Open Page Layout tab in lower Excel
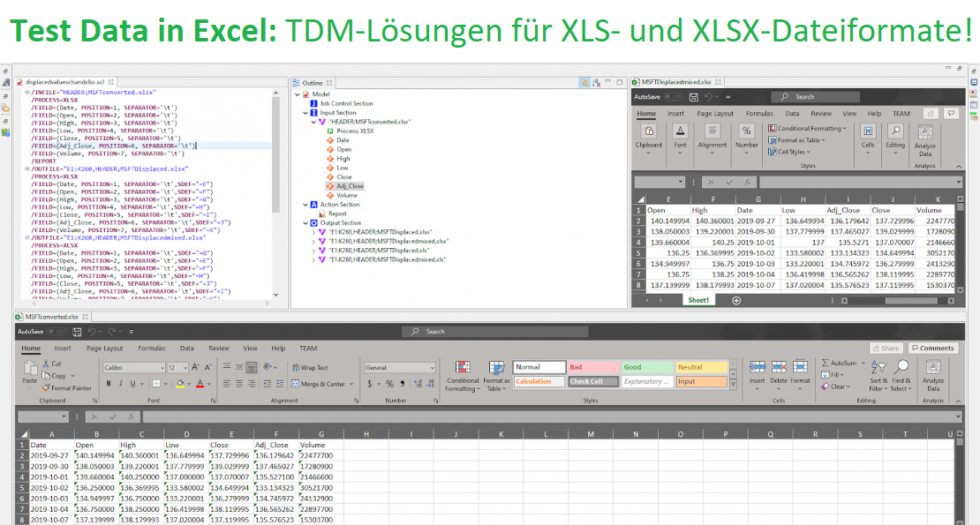Image resolution: width=980 pixels, height=525 pixels. click(x=104, y=349)
